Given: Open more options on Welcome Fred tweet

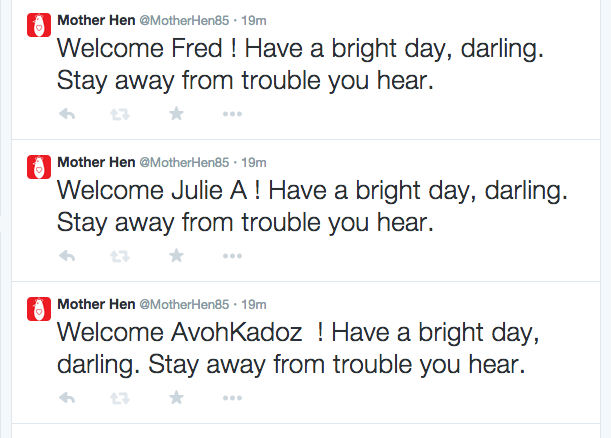Looking at the screenshot, I should click(232, 114).
